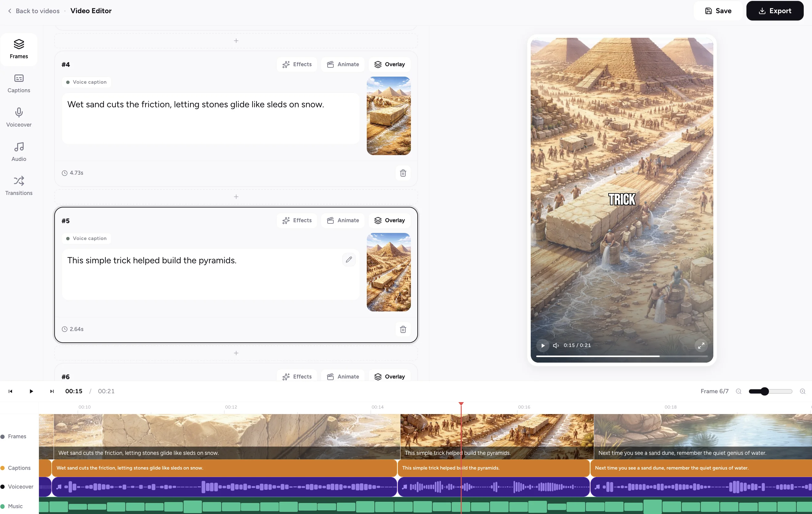Click the 4.73s duration of frame #4
The width and height of the screenshot is (812, 514).
tap(73, 173)
